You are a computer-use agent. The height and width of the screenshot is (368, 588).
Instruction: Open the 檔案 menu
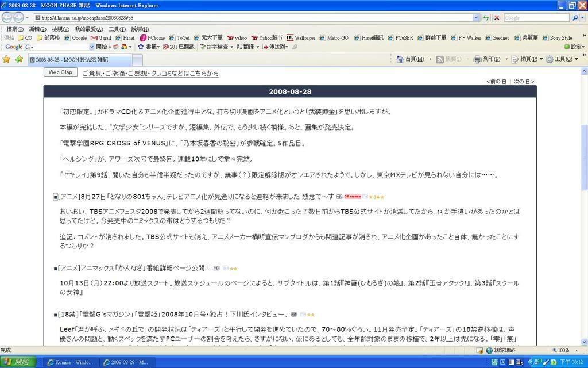[15, 29]
